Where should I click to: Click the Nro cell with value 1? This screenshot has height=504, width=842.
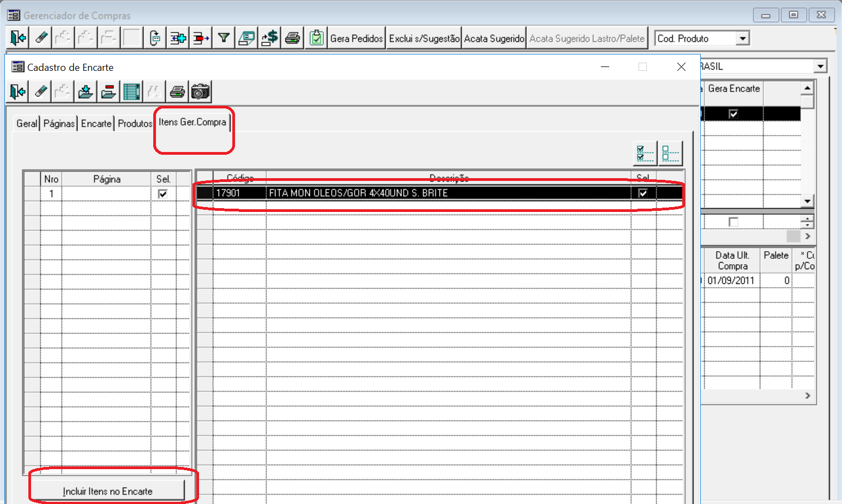pos(51,194)
